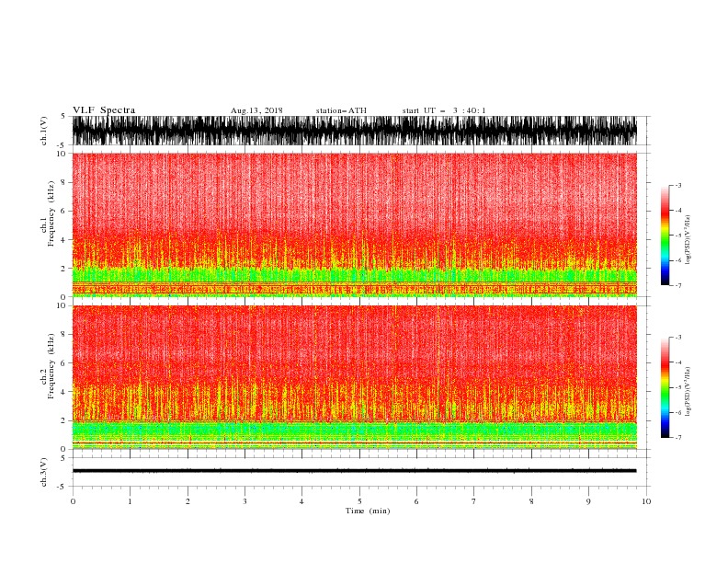This screenshot has width=728, height=563.
Task: Click time axis tick label "1"
Action: (x=130, y=501)
